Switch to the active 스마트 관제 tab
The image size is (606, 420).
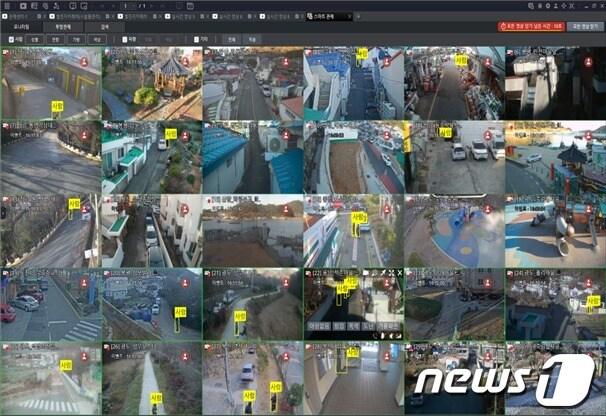327,17
